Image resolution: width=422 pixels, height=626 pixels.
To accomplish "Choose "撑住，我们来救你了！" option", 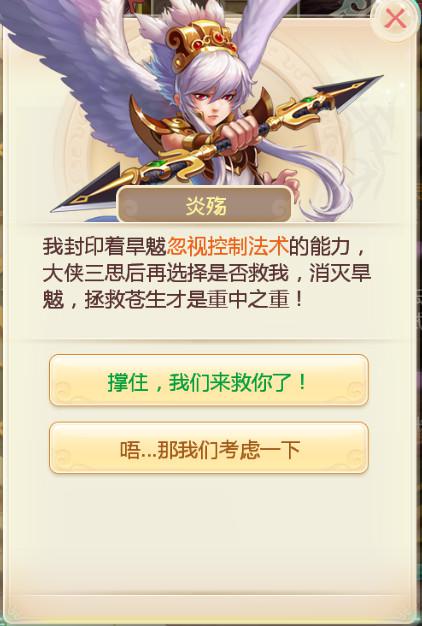I will [x=209, y=380].
